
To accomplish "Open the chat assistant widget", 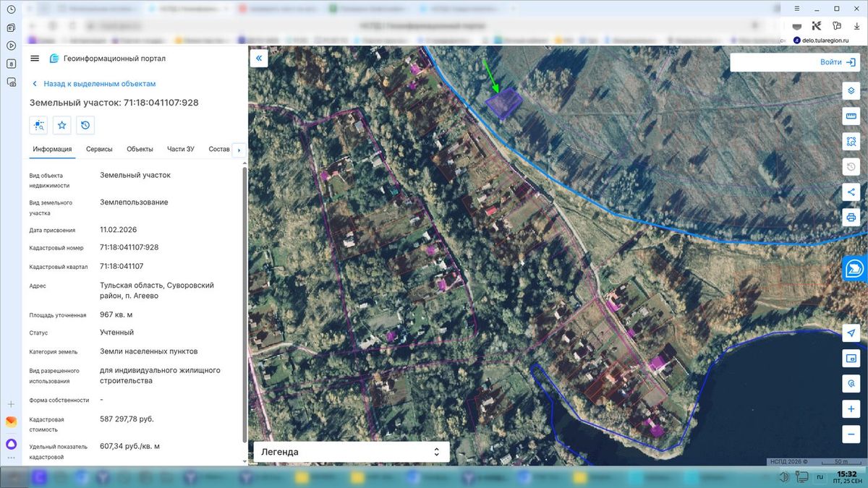I will pyautogui.click(x=855, y=268).
